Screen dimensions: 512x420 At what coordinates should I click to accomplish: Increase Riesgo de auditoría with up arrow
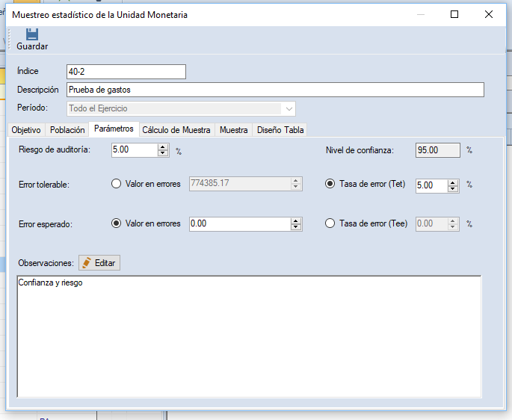(163, 146)
